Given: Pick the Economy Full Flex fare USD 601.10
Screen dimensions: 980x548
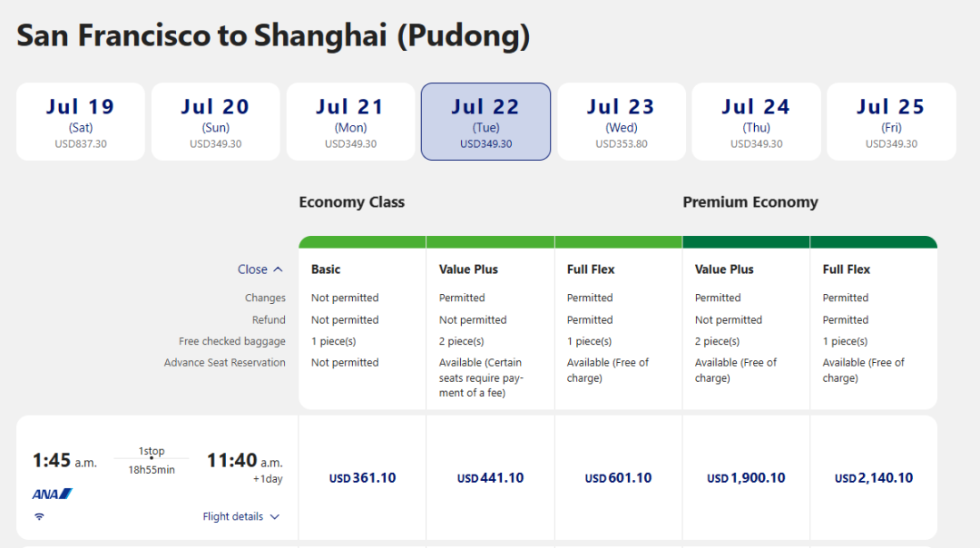Looking at the screenshot, I should point(618,478).
